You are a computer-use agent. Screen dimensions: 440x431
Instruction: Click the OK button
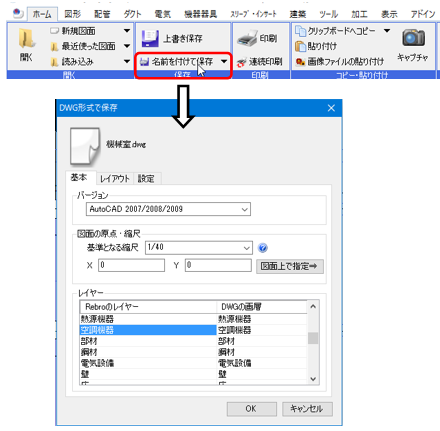tap(252, 409)
